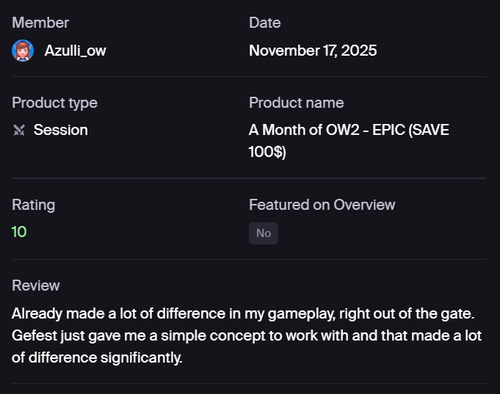Click 'of difference significantly' review ending
The image size is (500, 394).
click(97, 358)
